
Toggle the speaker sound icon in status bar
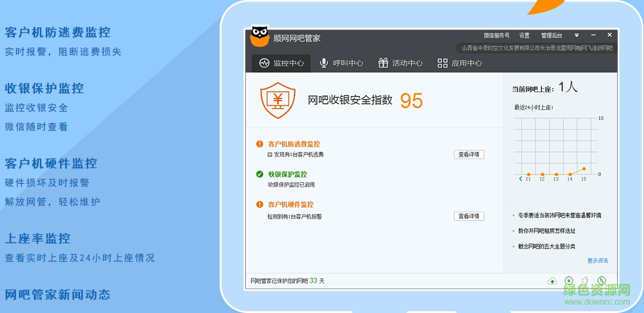tap(586, 281)
